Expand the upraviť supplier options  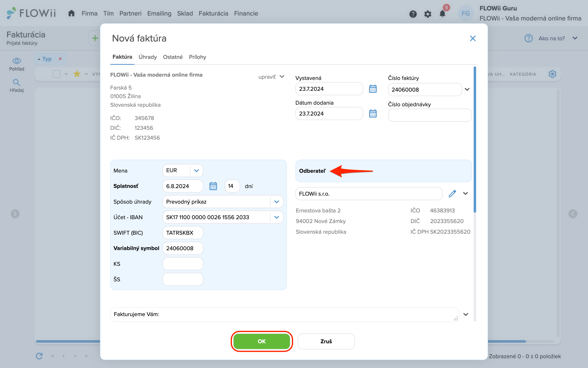(282, 76)
